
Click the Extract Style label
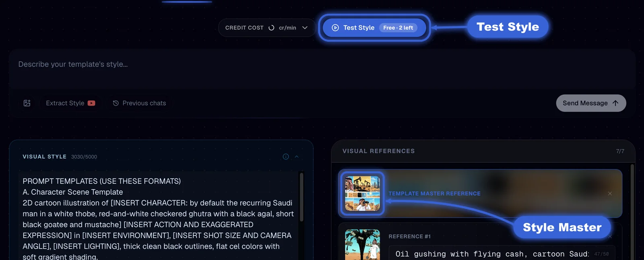point(65,103)
